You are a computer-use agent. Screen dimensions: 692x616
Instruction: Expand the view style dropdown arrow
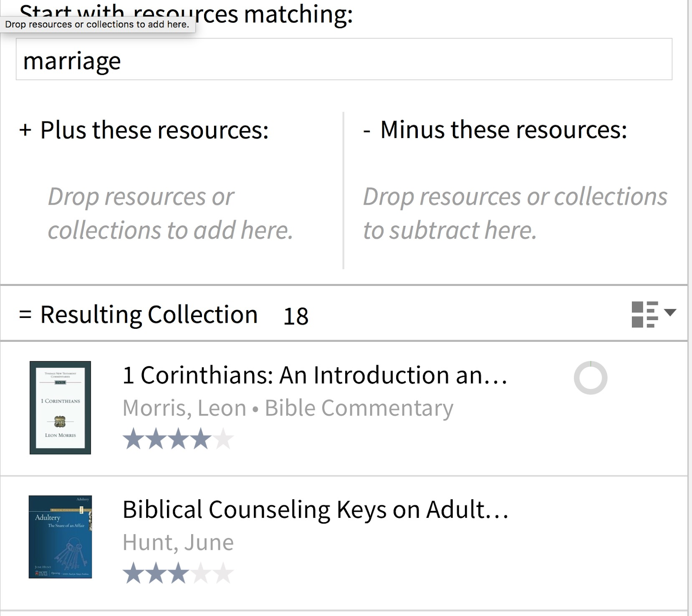(x=670, y=312)
